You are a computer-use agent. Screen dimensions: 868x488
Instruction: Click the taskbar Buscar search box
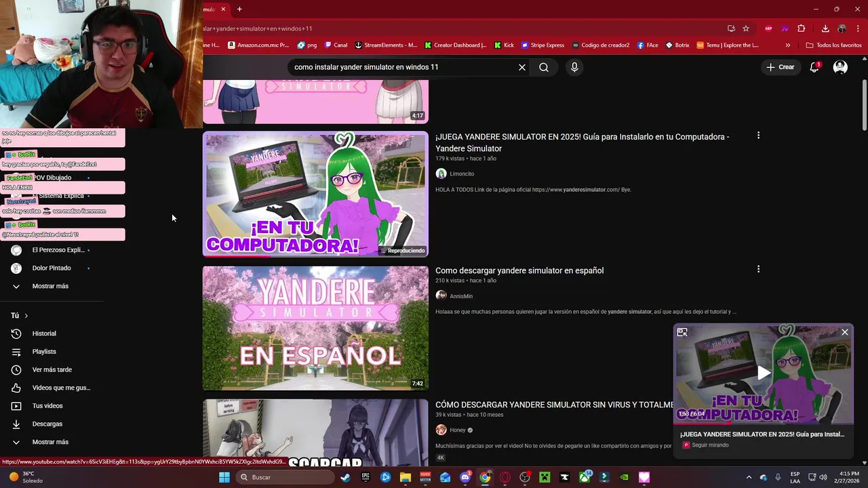[285, 477]
